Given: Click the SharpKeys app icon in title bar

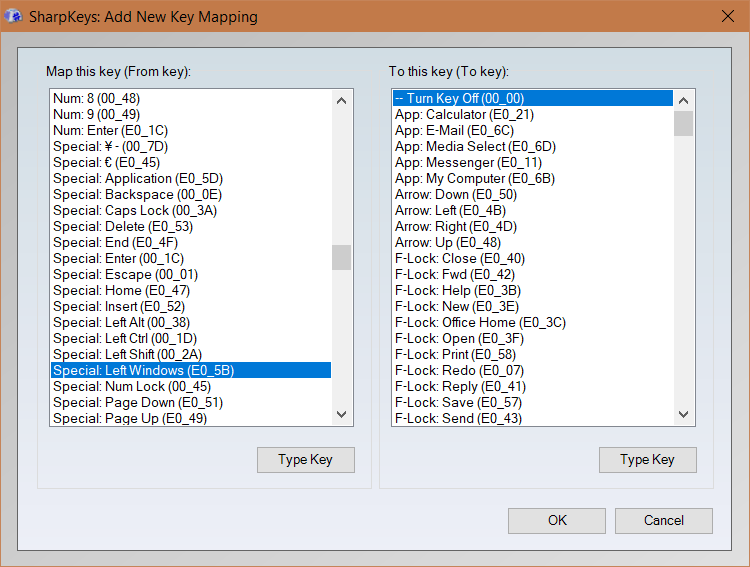Looking at the screenshot, I should point(13,16).
